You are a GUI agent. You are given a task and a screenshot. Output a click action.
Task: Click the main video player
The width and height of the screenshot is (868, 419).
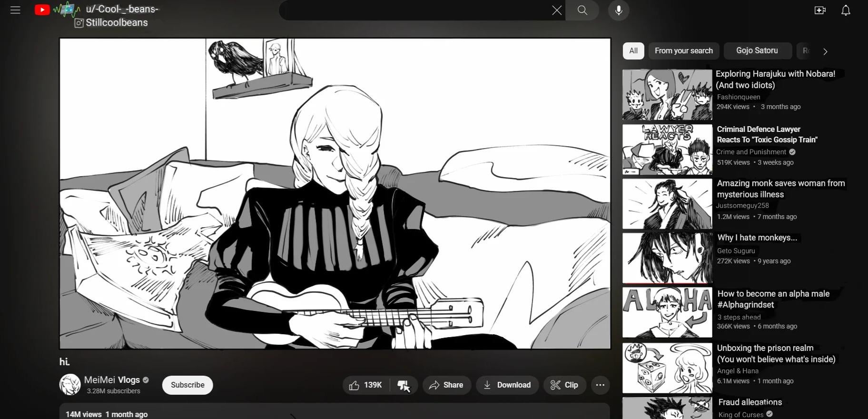point(335,194)
